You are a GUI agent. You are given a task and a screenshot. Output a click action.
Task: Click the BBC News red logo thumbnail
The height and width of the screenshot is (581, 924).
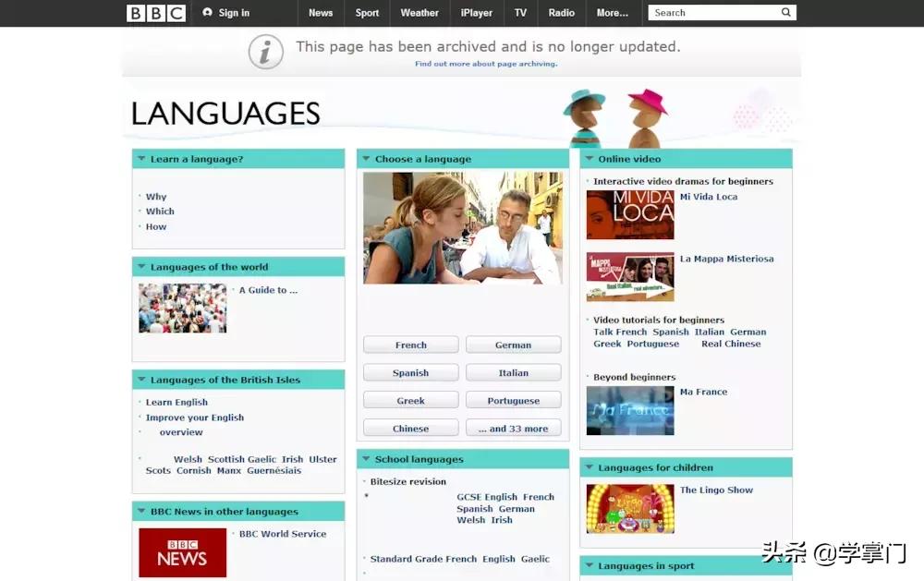(183, 552)
